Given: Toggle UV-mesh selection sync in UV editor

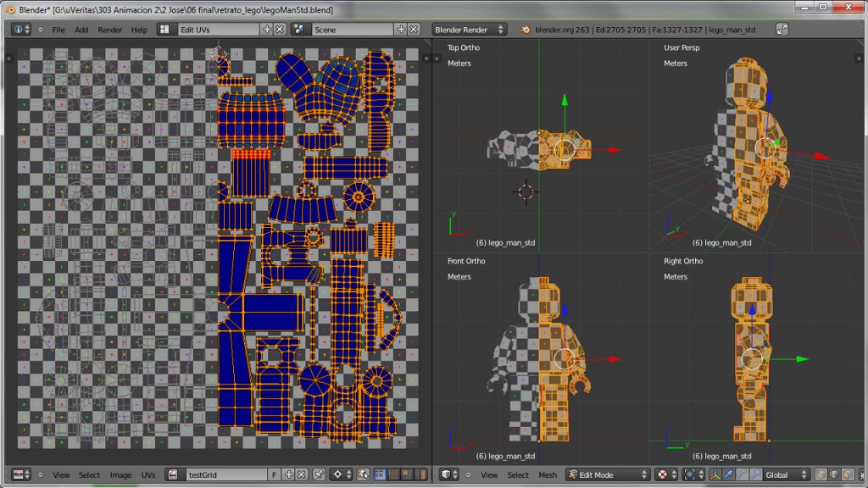Looking at the screenshot, I should click(362, 474).
